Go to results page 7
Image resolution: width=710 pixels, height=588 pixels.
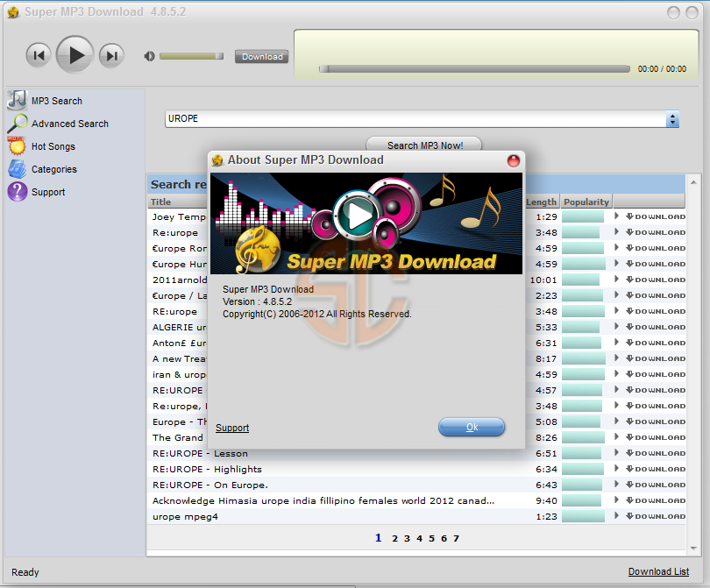click(x=456, y=539)
